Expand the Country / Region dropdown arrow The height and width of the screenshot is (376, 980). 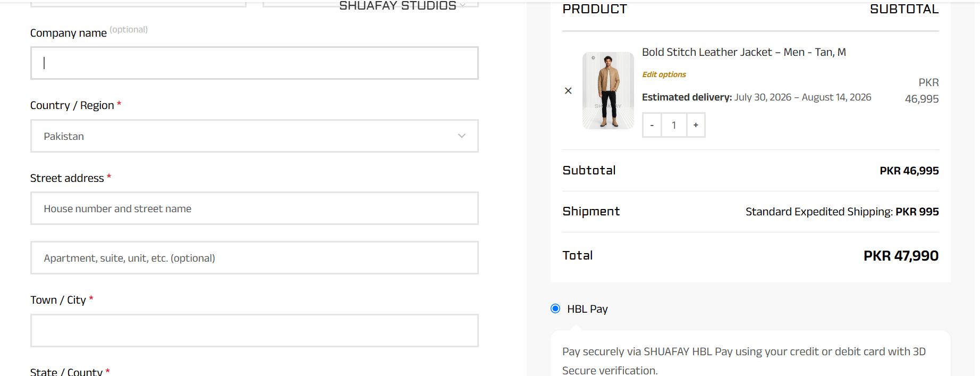click(462, 136)
